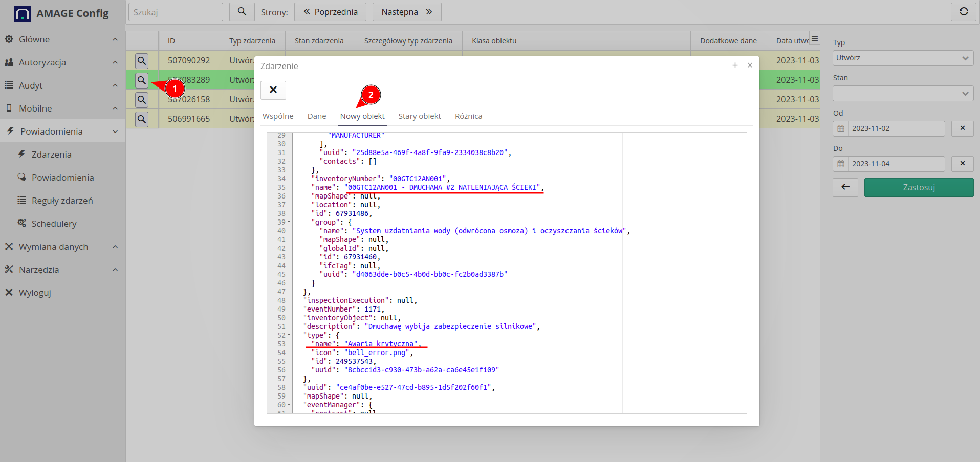Clear the Do date with X button
The width and height of the screenshot is (980, 462).
[962, 164]
